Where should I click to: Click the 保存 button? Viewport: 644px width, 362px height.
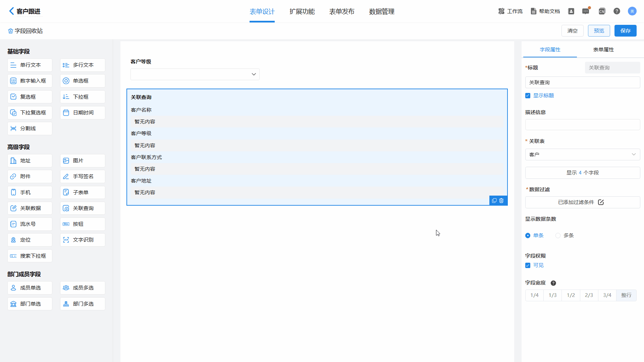[625, 31]
